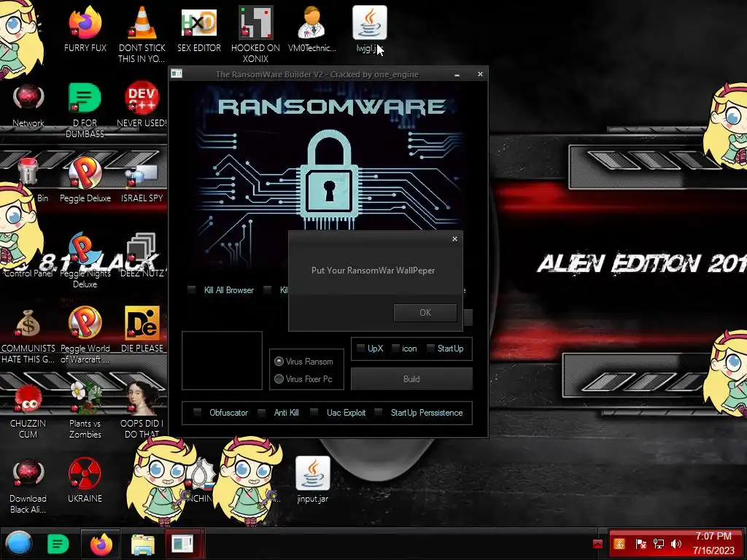The height and width of the screenshot is (560, 747).
Task: Select the Peggle Nights Deluxe icon
Action: [x=85, y=260]
